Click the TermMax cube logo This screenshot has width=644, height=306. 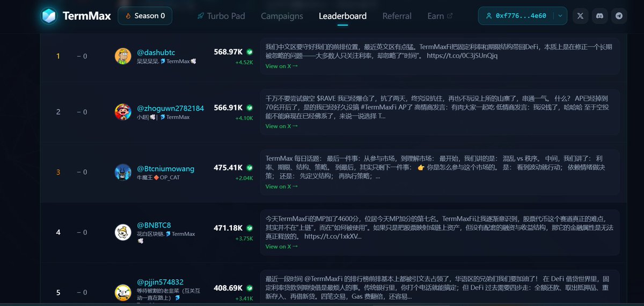pyautogui.click(x=49, y=16)
